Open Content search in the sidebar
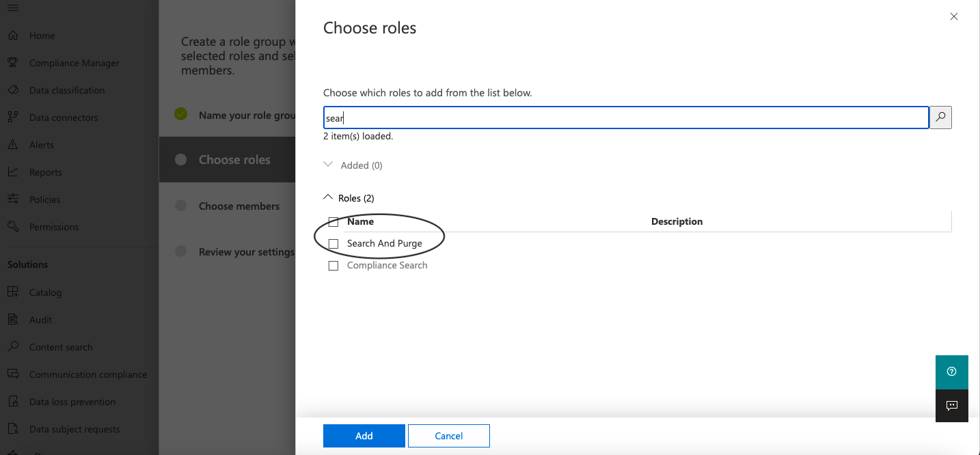 [x=60, y=347]
